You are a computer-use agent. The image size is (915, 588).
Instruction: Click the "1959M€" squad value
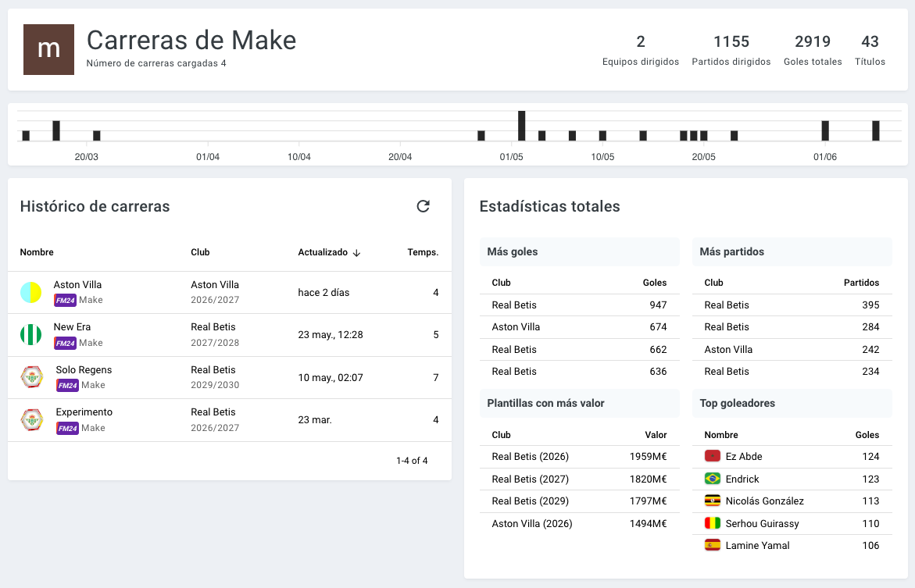[649, 457]
